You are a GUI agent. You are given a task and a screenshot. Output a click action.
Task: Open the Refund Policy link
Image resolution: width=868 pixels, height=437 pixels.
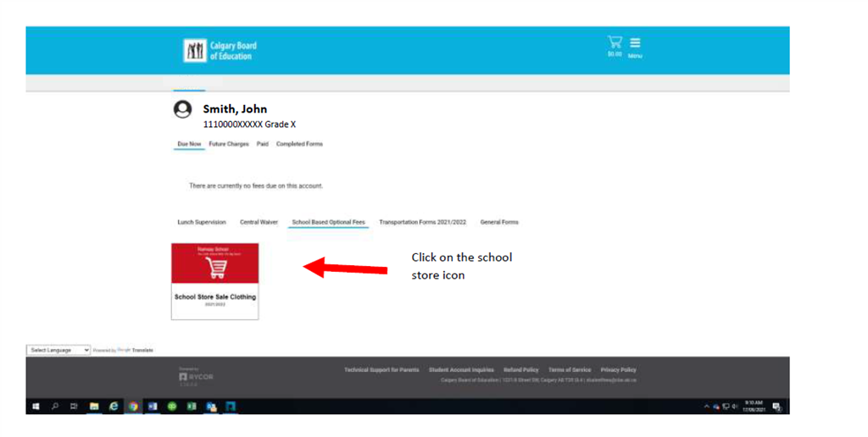click(520, 370)
